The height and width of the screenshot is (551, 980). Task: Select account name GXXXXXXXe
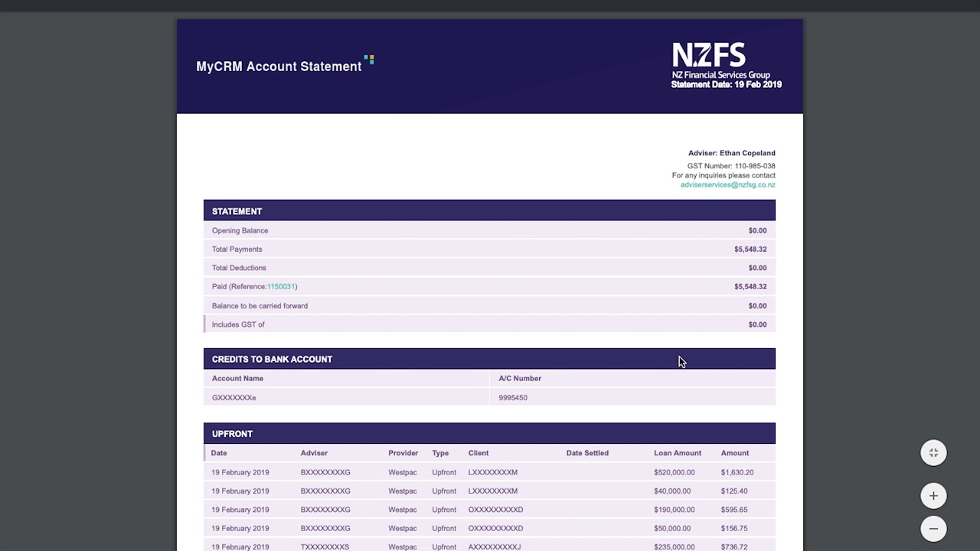234,397
